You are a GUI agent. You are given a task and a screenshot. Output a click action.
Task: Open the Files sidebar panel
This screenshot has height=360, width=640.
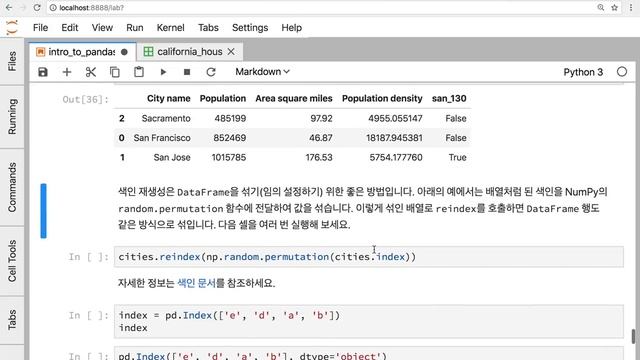click(x=12, y=61)
